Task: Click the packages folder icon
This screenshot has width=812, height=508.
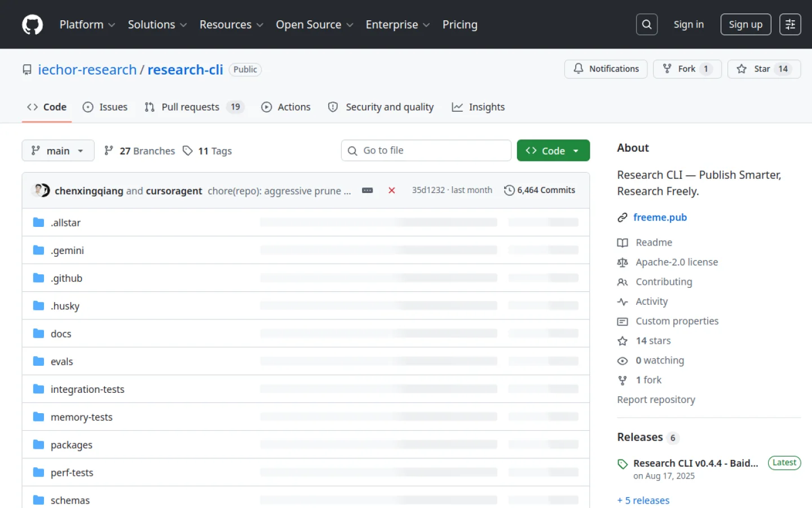Action: [x=38, y=445]
